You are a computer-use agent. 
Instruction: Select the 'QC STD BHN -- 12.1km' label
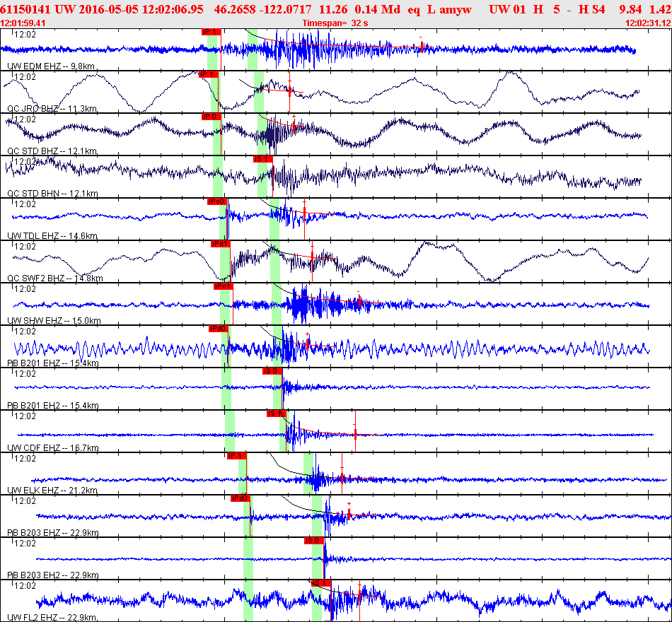coord(52,194)
